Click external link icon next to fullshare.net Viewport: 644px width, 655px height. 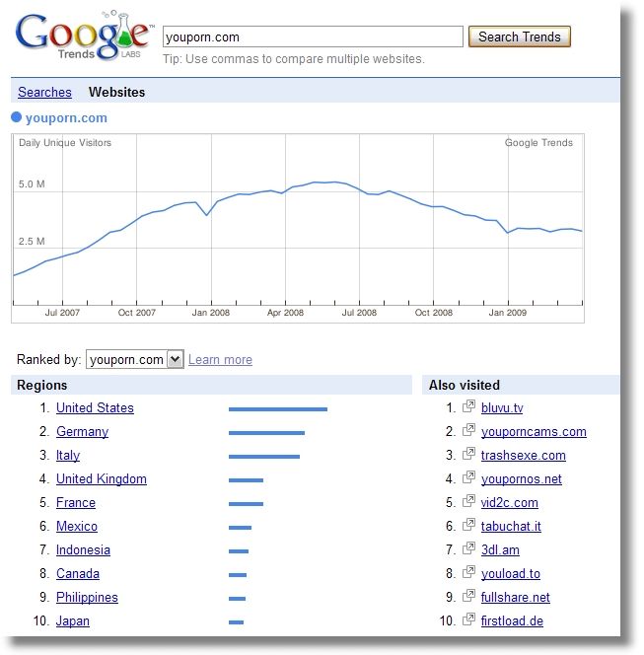click(468, 596)
